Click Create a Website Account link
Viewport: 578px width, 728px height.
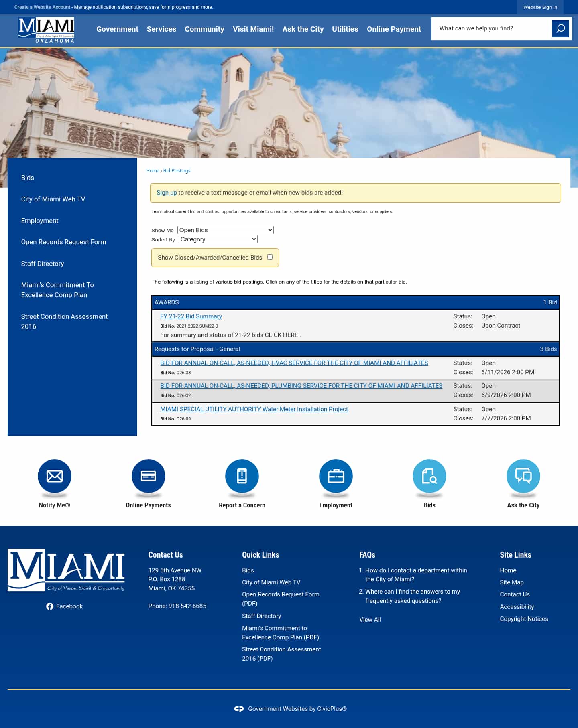42,7
